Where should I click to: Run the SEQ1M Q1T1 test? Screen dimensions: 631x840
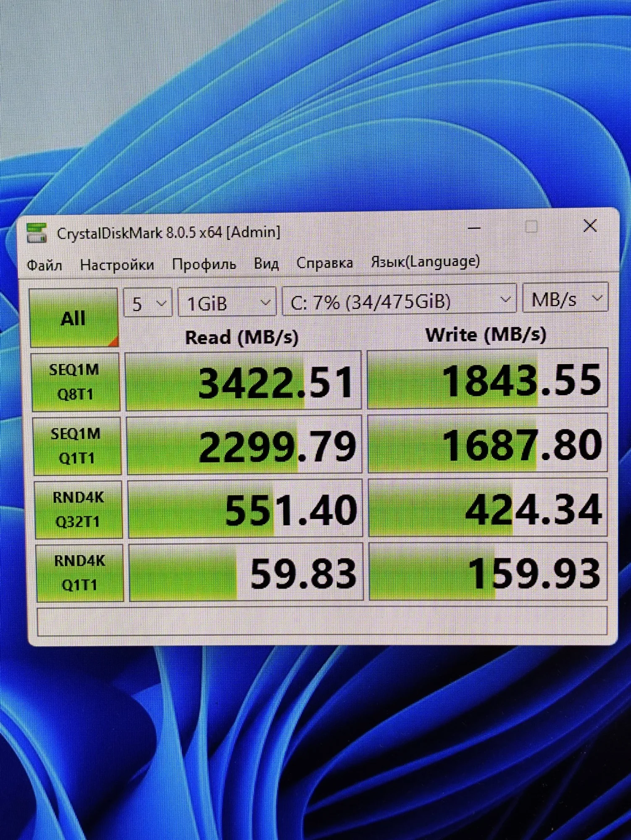77,446
